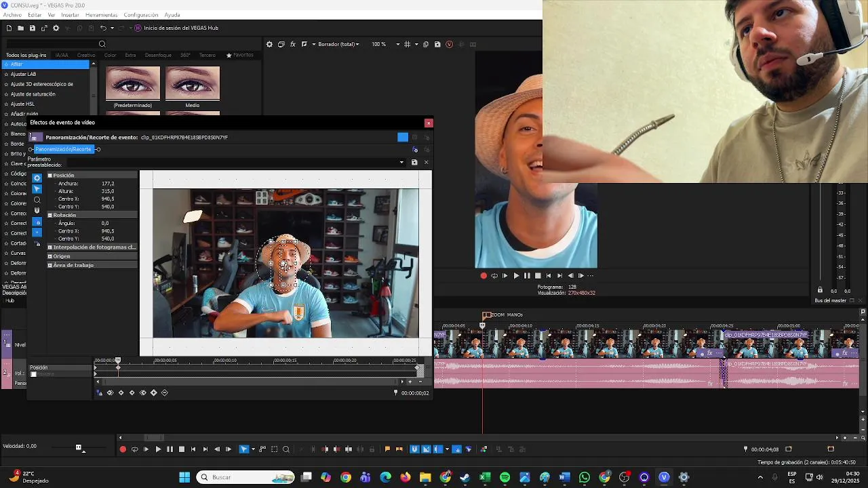Select the zoom magnifier tool in crop panel
Screen dimensions: 868x488
37,200
